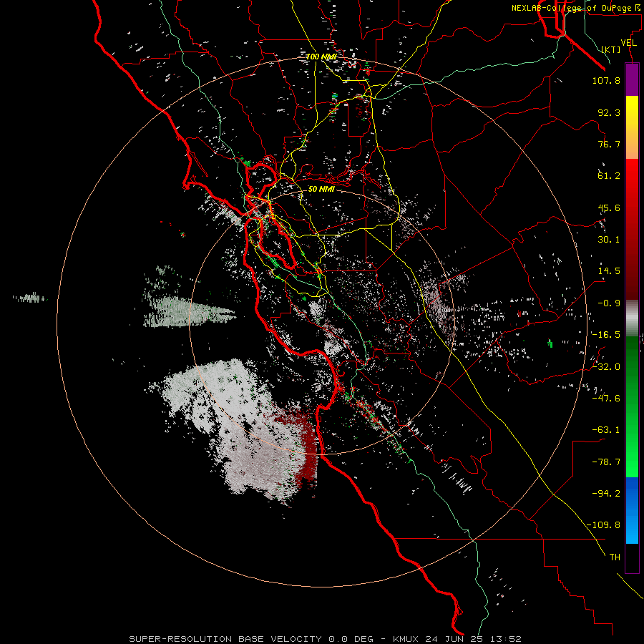Pick the blue segment of velocity color bar

coord(632,510)
